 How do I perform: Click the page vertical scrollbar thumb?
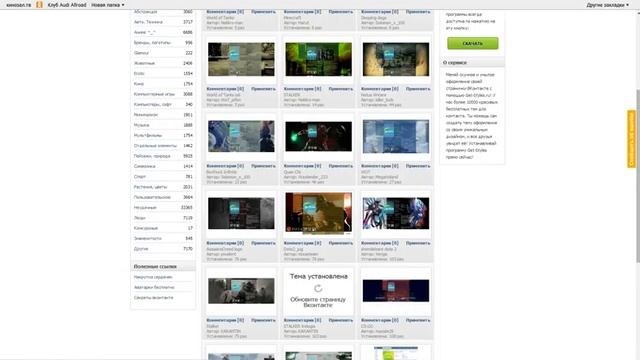click(x=638, y=176)
